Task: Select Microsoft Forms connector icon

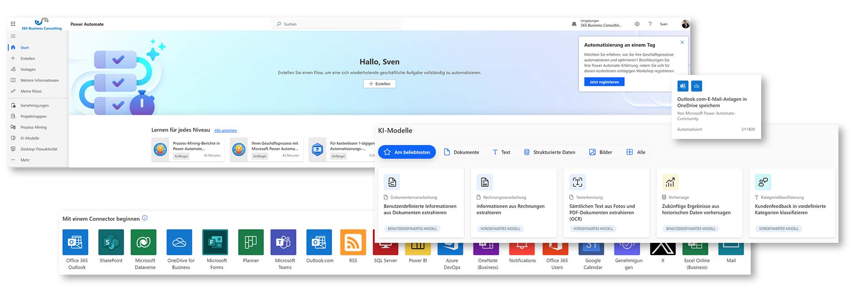Action: (x=215, y=242)
